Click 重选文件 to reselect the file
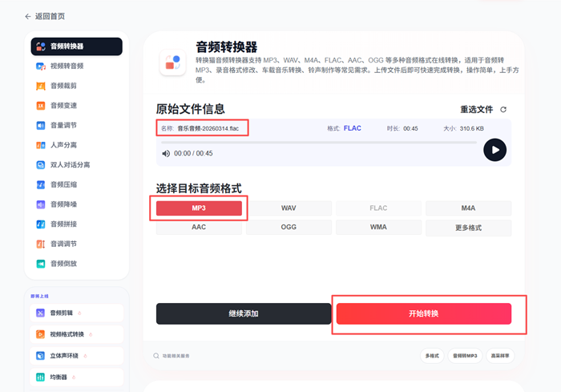This screenshot has width=561, height=392. [x=477, y=110]
